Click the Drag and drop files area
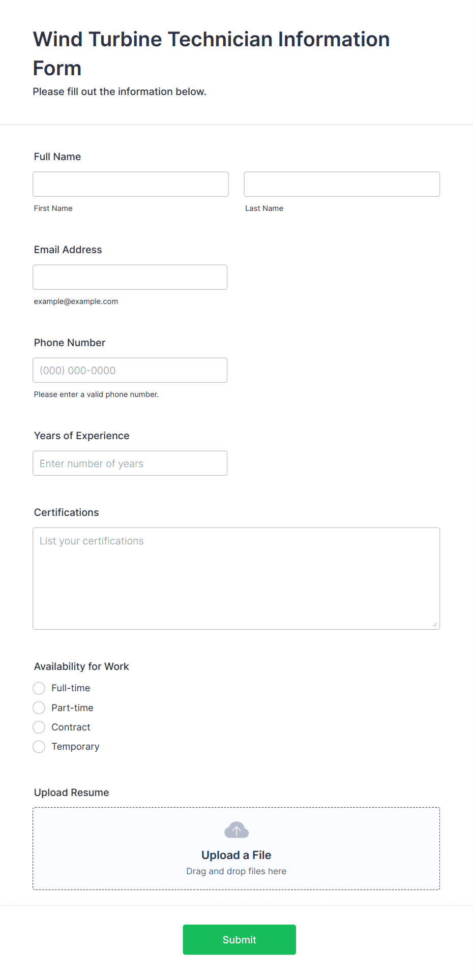This screenshot has height=980, width=473. (x=236, y=848)
